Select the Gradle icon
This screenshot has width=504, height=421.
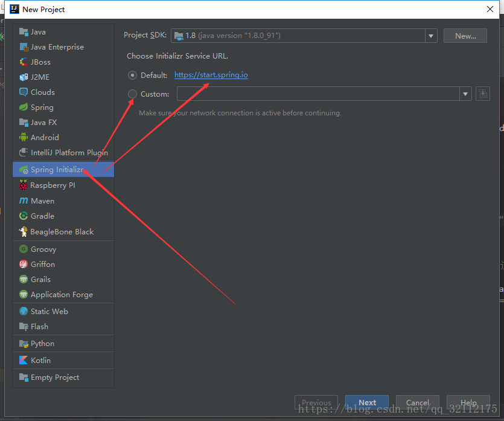pyautogui.click(x=24, y=216)
